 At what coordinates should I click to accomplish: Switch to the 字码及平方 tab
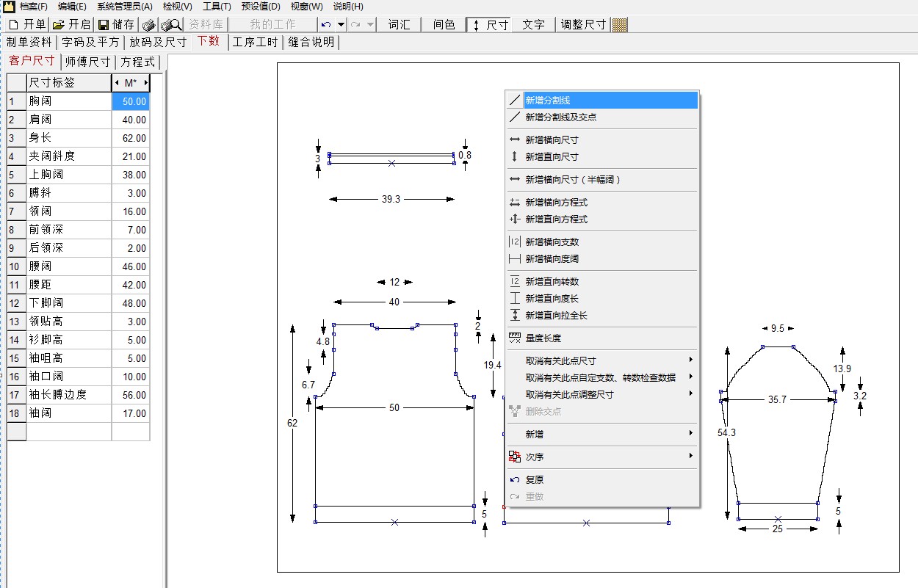click(x=90, y=42)
